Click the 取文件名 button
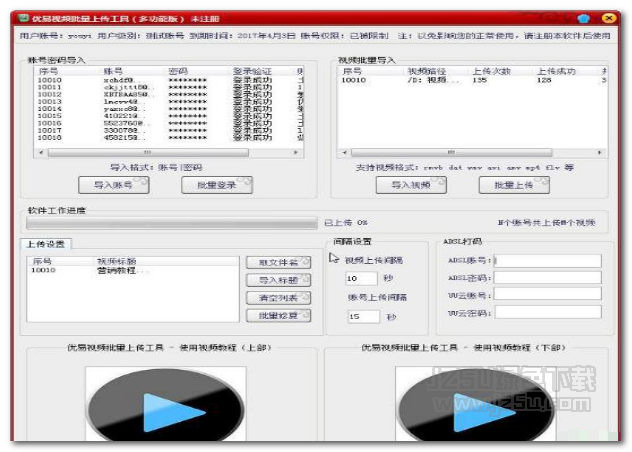The image size is (632, 452). click(x=279, y=262)
